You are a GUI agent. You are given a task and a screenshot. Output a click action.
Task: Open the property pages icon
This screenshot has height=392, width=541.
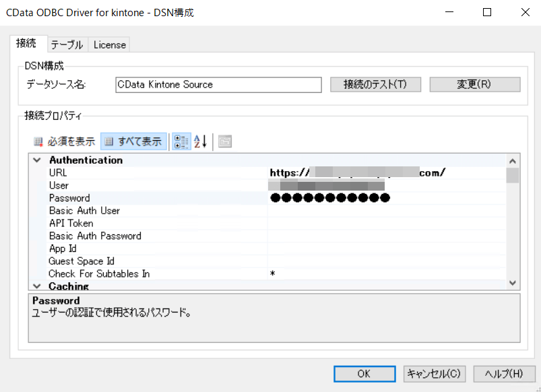[x=225, y=141]
